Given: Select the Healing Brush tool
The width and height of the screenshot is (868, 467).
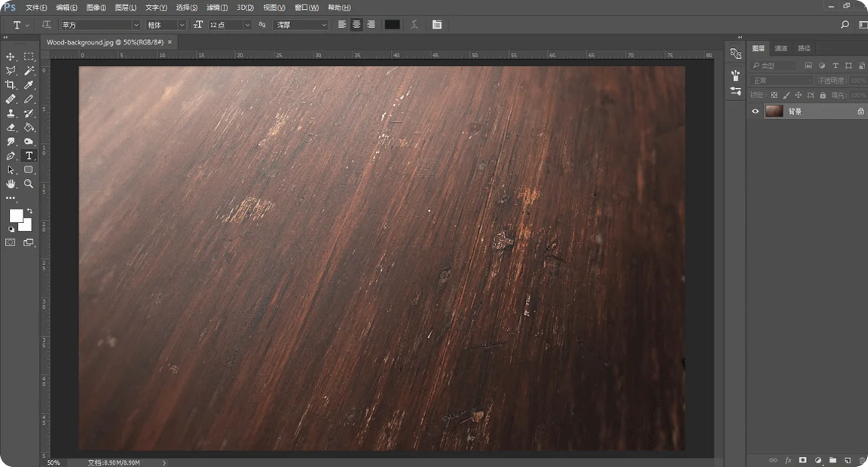Looking at the screenshot, I should coord(11,99).
